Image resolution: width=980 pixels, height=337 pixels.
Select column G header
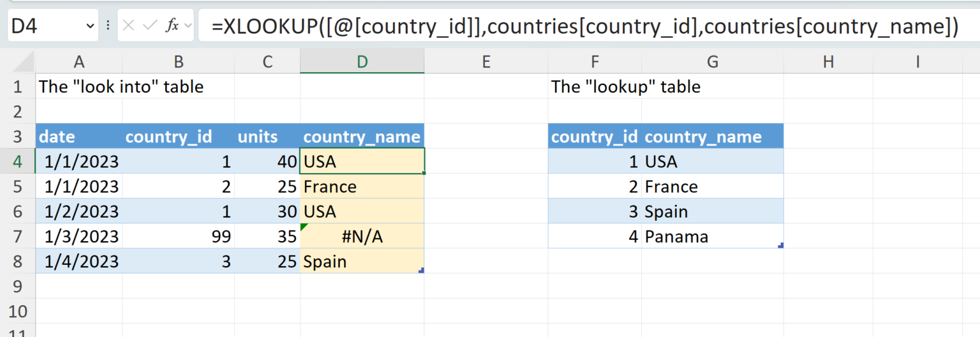point(713,62)
